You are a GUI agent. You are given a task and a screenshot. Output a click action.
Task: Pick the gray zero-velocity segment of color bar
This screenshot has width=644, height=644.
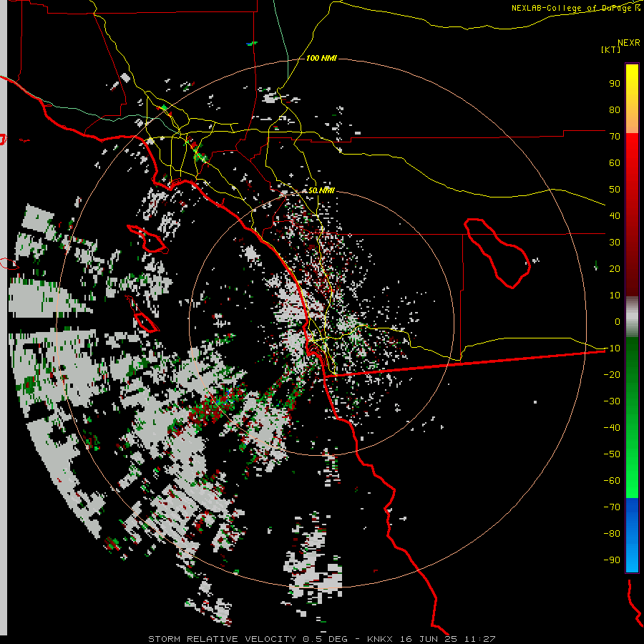(x=632, y=317)
